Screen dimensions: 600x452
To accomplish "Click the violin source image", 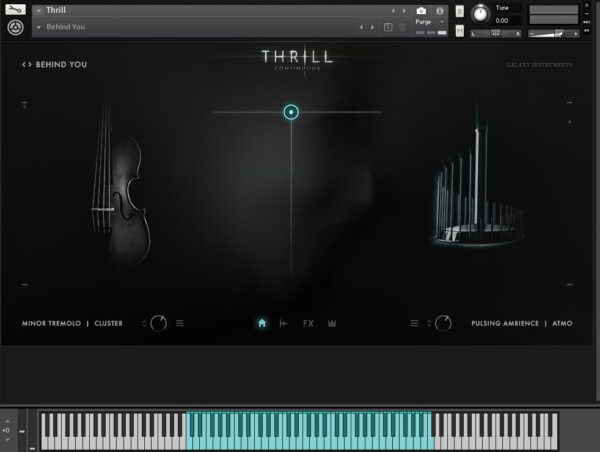I will click(121, 188).
